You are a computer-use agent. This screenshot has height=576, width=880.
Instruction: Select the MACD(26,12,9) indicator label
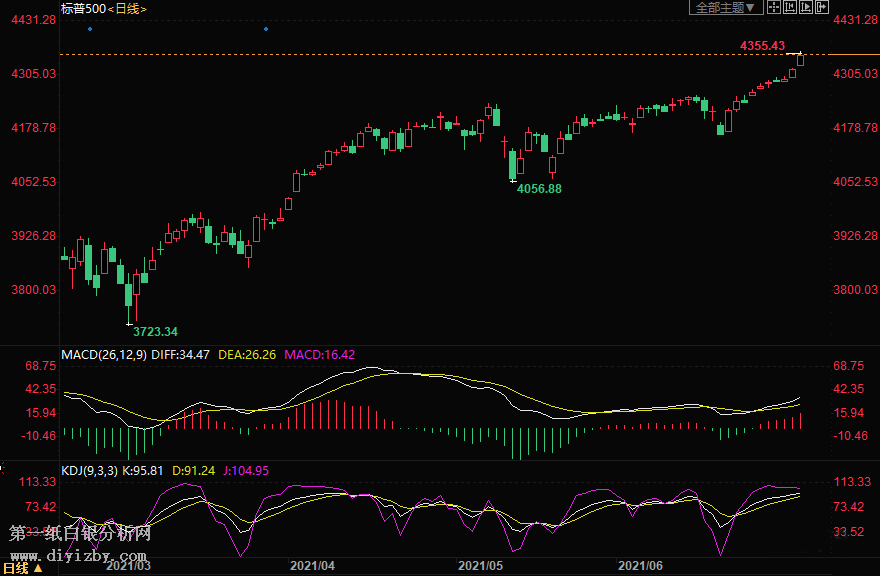click(104, 354)
